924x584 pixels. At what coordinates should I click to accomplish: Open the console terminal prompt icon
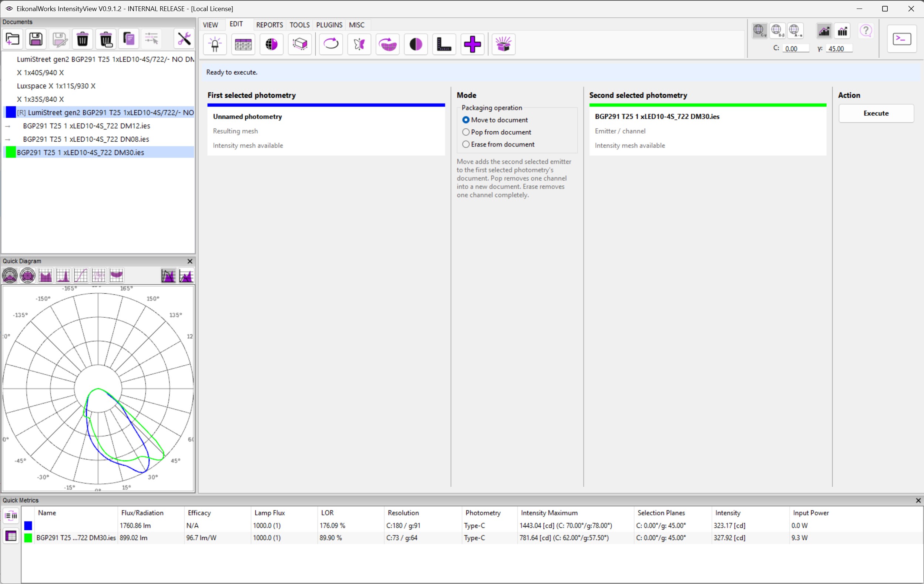click(902, 39)
